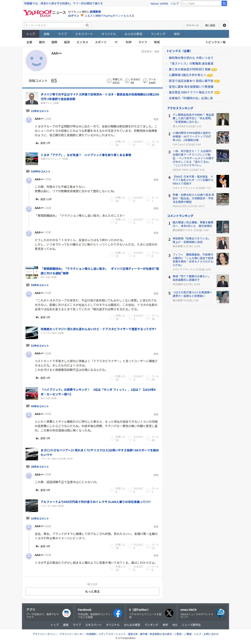Open the X (旧Twitter) icon
Image resolution: width=251 pixels, height=644 pixels.
169,613
